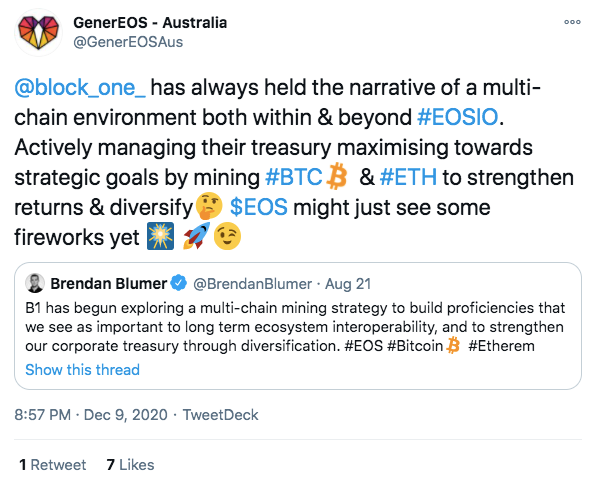
Task: Click the Bitcoin icon in the quoted tweet
Action: click(x=453, y=345)
